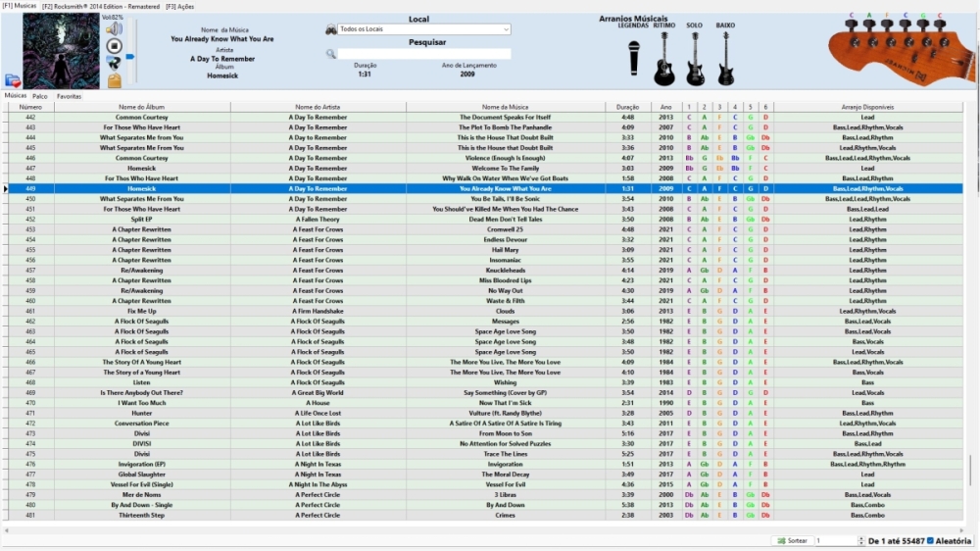
Task: Click the volume speaker icon
Action: (114, 28)
